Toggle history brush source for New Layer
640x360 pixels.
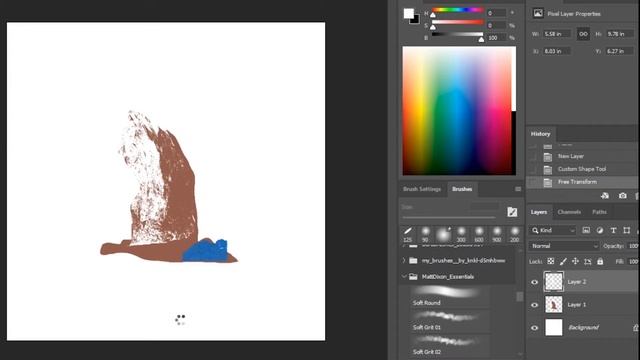(x=533, y=156)
